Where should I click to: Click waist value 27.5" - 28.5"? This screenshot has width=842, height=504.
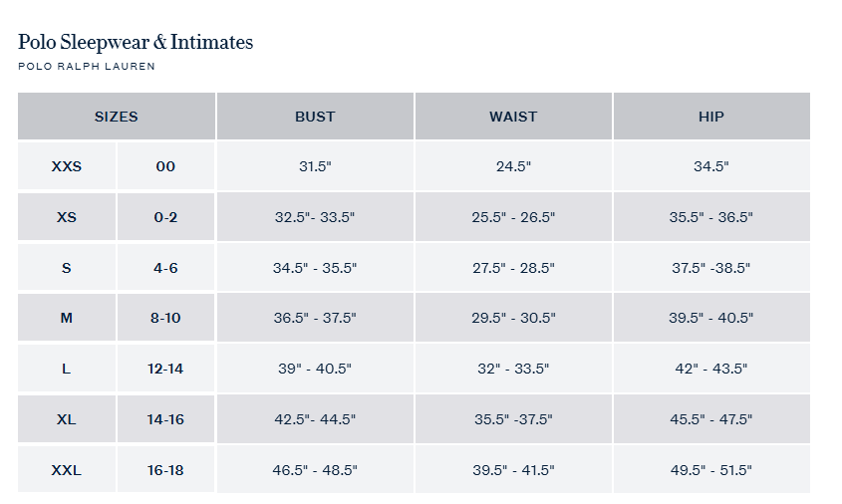tap(513, 268)
